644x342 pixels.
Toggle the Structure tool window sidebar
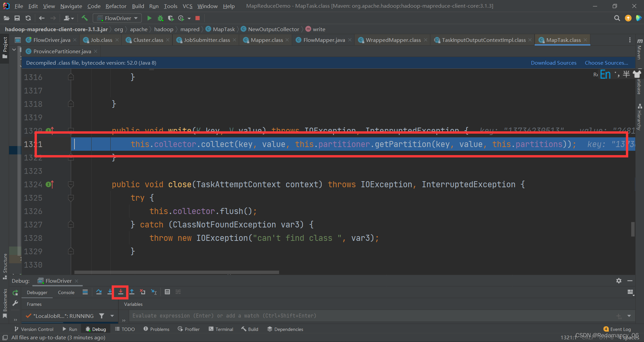point(5,266)
